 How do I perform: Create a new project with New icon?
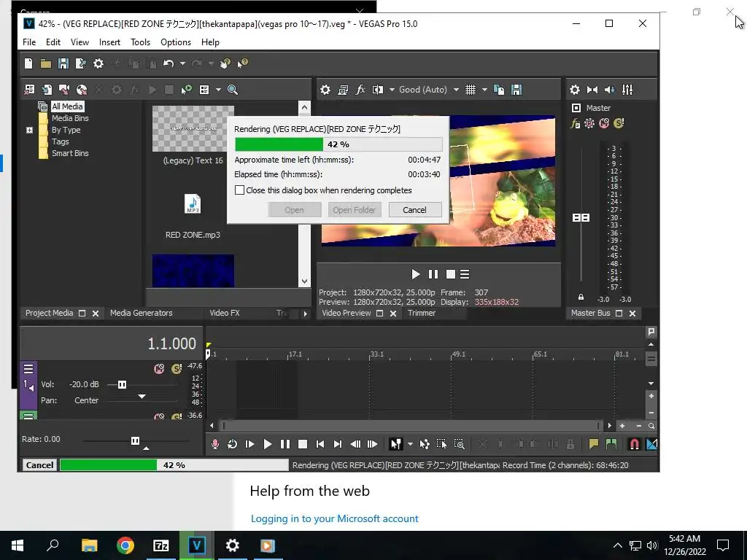coord(28,63)
